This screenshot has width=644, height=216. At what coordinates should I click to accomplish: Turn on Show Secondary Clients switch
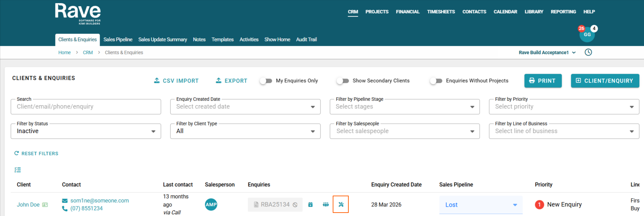343,81
